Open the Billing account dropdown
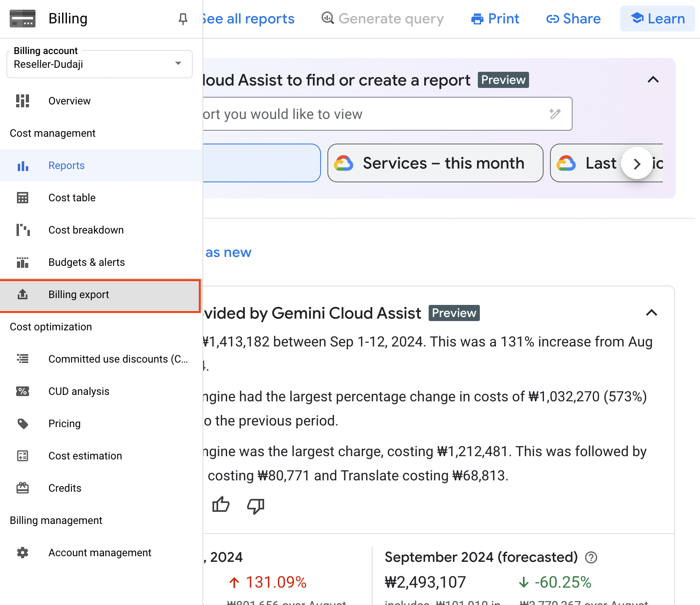The image size is (700, 605). [100, 64]
